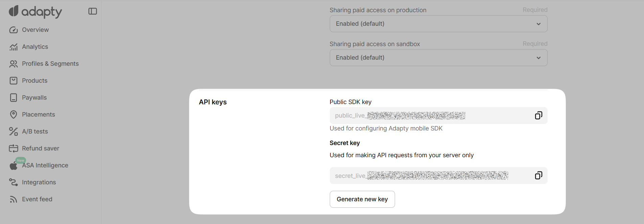Screen dimensions: 644x224
Task: Click the ASA Intelligence apple icon
Action: pos(14,166)
